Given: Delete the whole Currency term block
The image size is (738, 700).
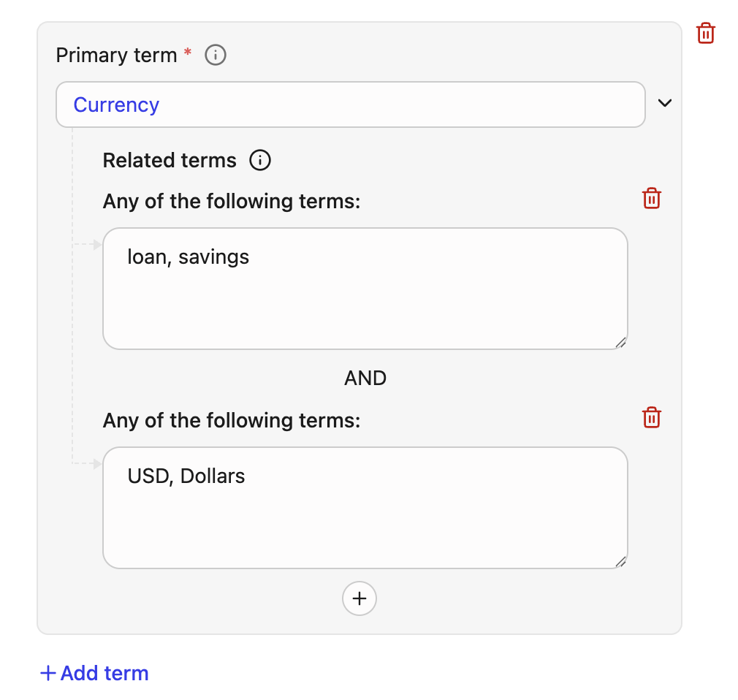Looking at the screenshot, I should click(x=706, y=33).
